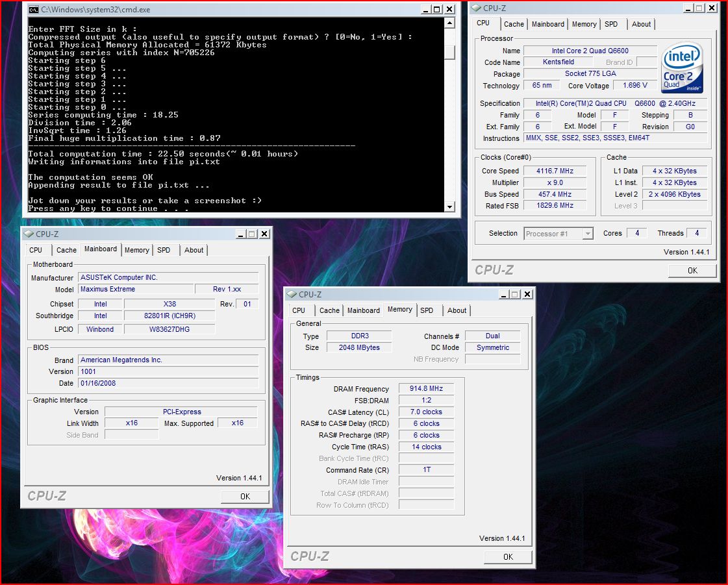The height and width of the screenshot is (585, 728).
Task: Click the Socket 775 LGA package field
Action: pos(590,73)
